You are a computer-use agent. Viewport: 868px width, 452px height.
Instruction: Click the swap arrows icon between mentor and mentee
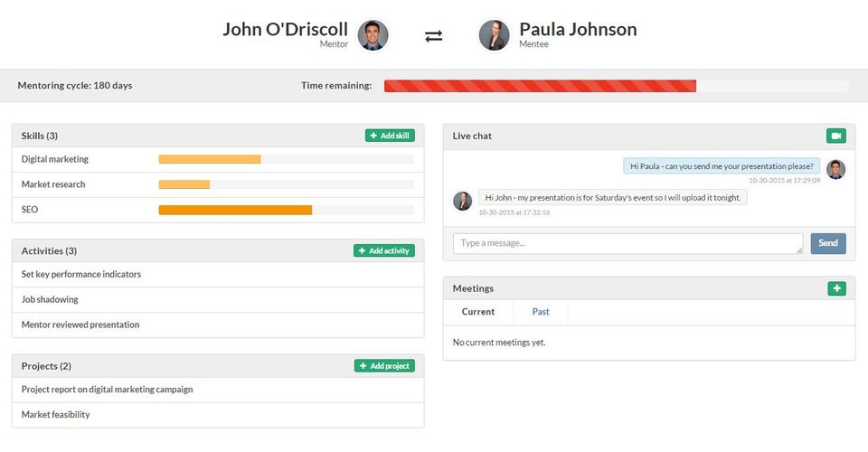(433, 36)
